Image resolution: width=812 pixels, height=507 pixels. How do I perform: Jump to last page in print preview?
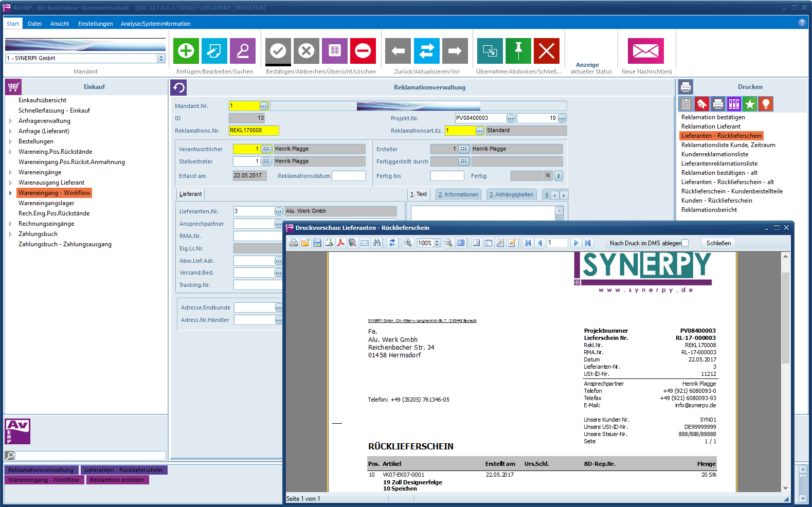pos(588,243)
